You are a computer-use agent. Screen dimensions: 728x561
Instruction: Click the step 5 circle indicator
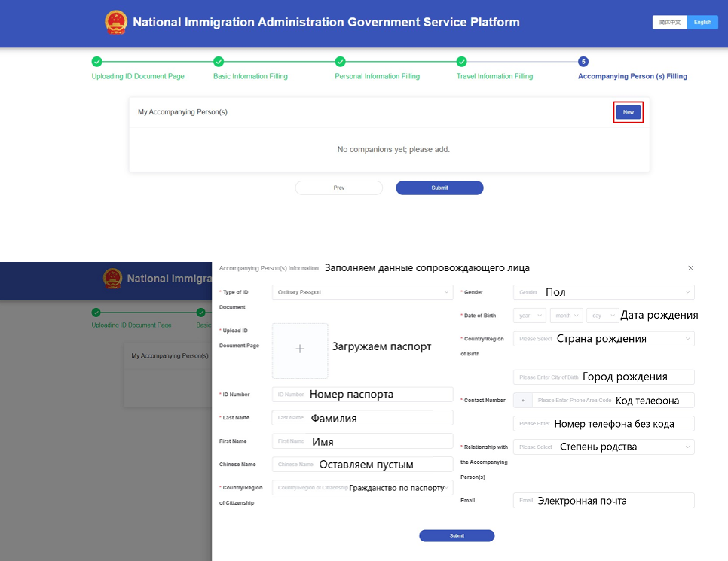(583, 62)
